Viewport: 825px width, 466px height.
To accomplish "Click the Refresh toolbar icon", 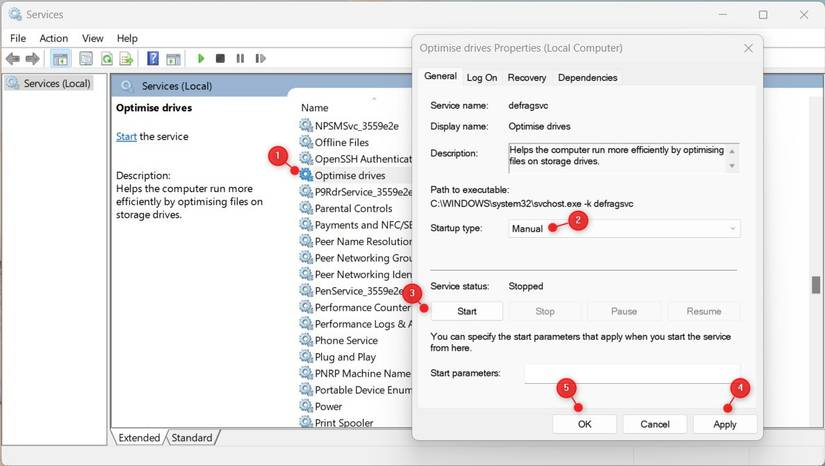I will click(107, 58).
